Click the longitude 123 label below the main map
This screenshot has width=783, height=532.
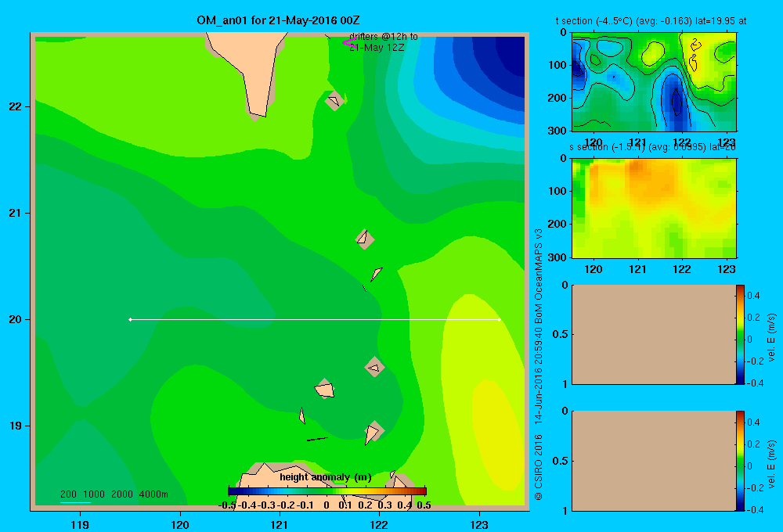(x=479, y=524)
